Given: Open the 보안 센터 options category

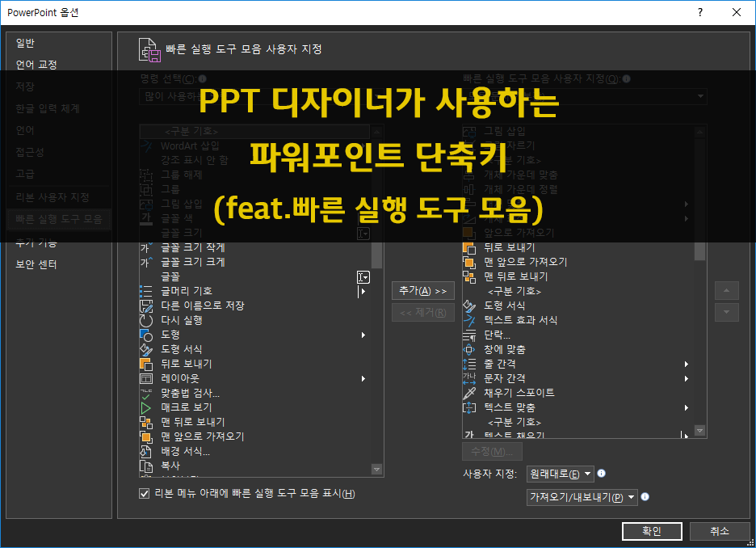Looking at the screenshot, I should click(36, 264).
